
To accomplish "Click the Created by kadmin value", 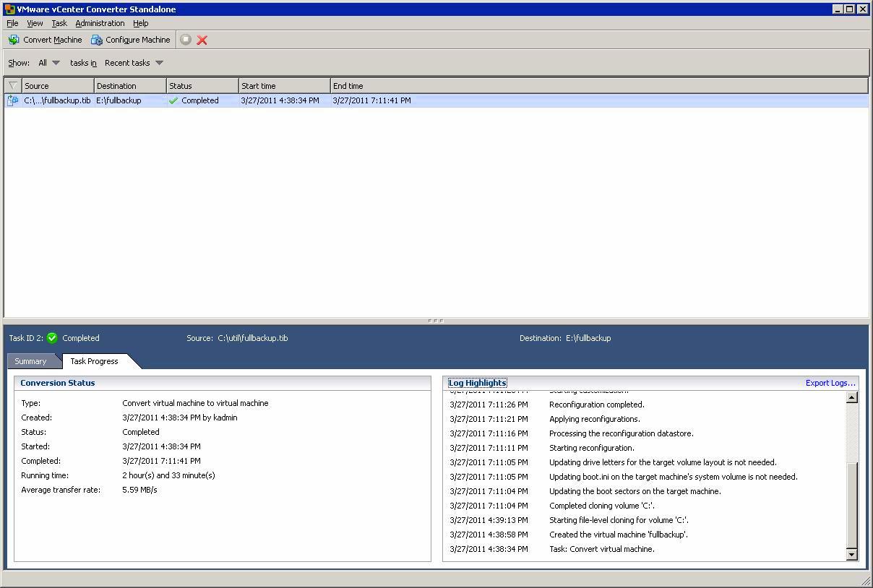I will 180,418.
